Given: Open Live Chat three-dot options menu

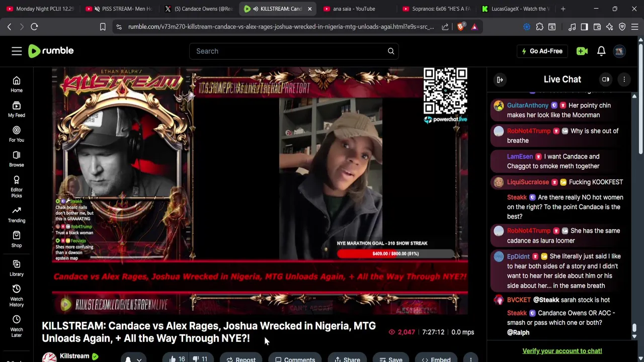Looking at the screenshot, I should click(x=624, y=79).
